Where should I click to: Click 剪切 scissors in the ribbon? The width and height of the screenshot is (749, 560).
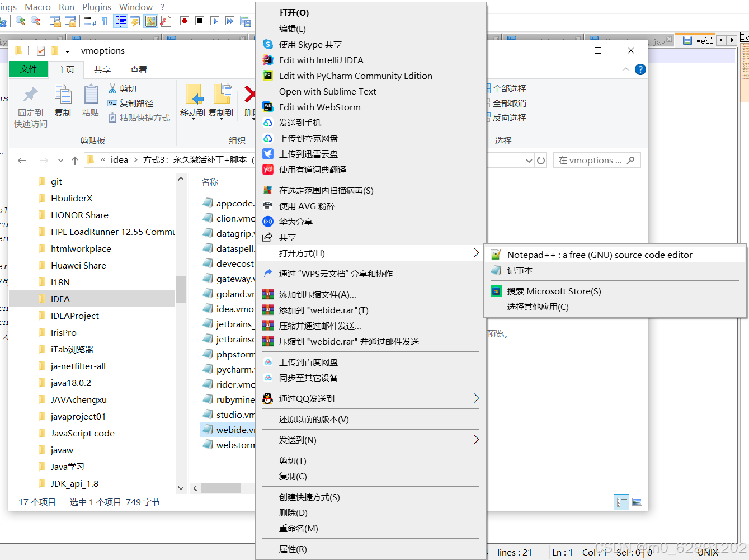[123, 88]
